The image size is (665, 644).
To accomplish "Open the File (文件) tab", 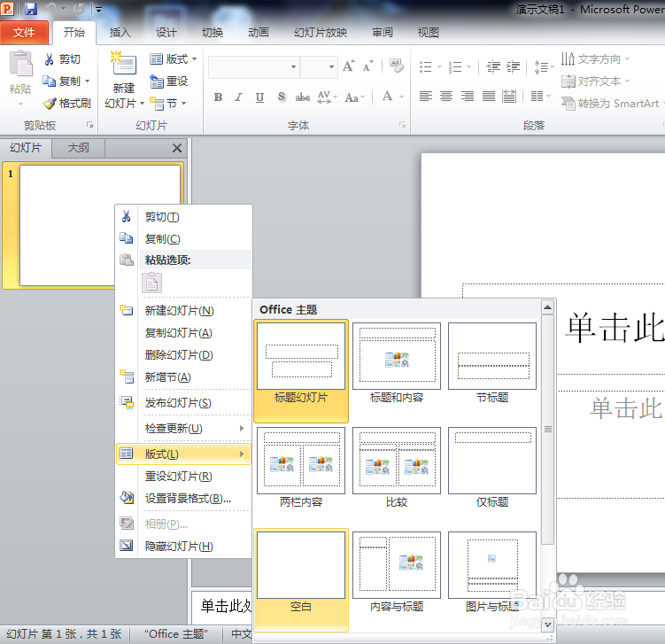I will 24,32.
